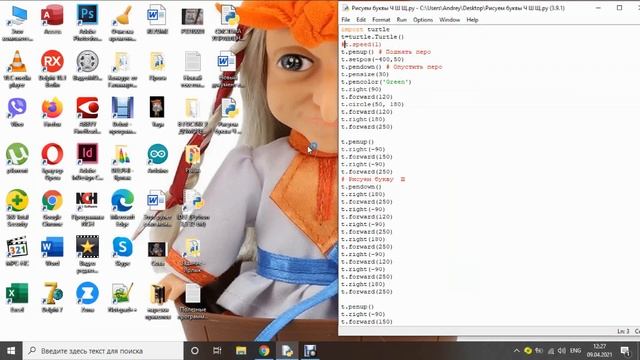Image resolution: width=640 pixels, height=360 pixels.
Task: Open the MPC-HC player shortcut
Action: pos(17,252)
